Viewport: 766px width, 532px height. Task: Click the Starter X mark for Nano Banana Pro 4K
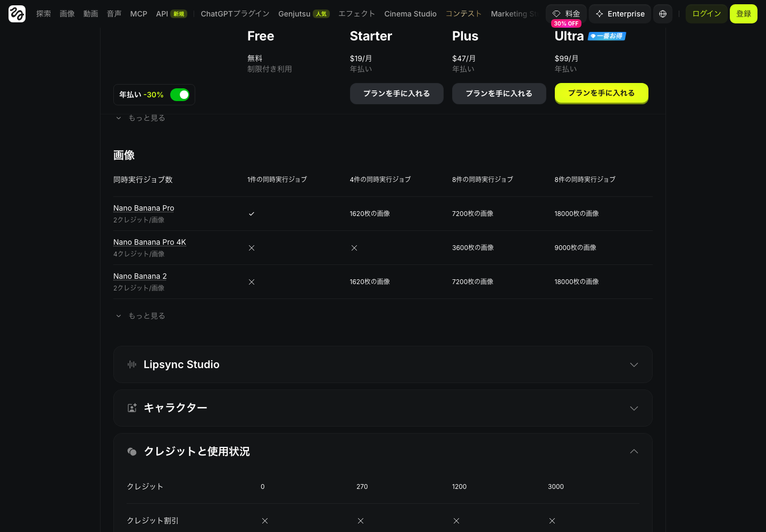(x=354, y=248)
